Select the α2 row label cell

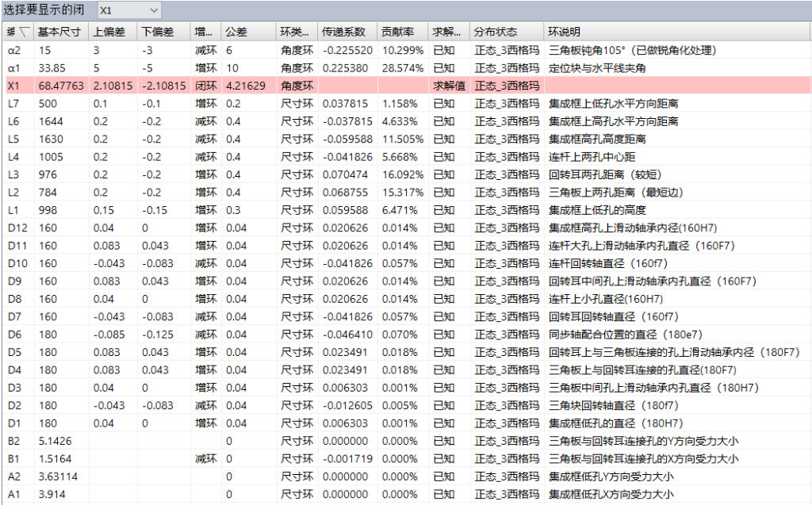pos(13,50)
